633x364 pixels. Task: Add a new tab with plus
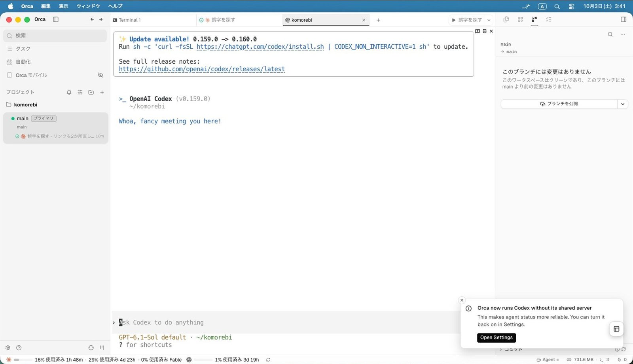pyautogui.click(x=378, y=20)
